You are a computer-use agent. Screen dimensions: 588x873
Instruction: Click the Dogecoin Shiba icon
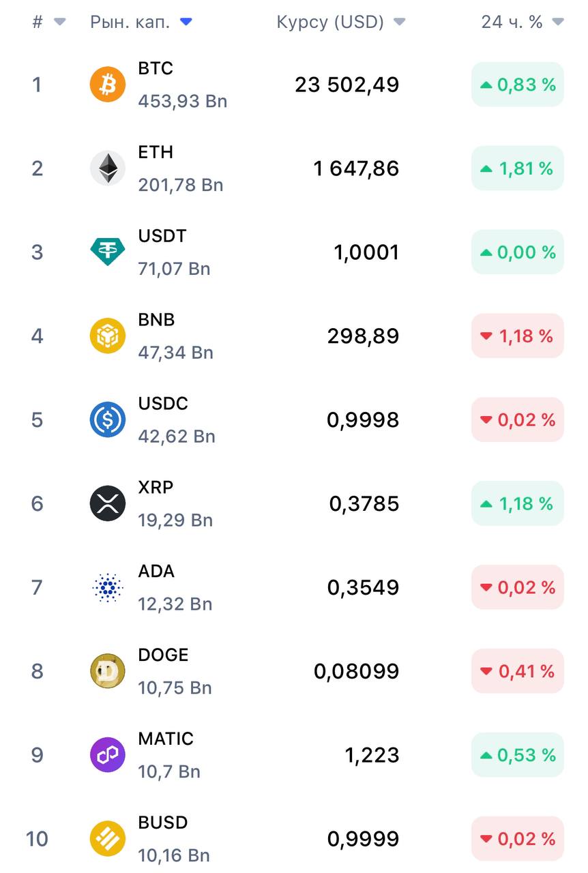108,671
